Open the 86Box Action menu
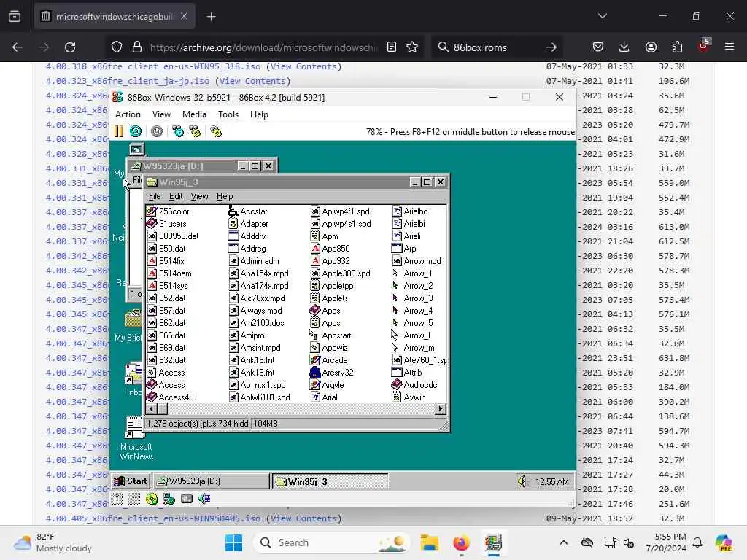This screenshot has width=747, height=560. [128, 114]
